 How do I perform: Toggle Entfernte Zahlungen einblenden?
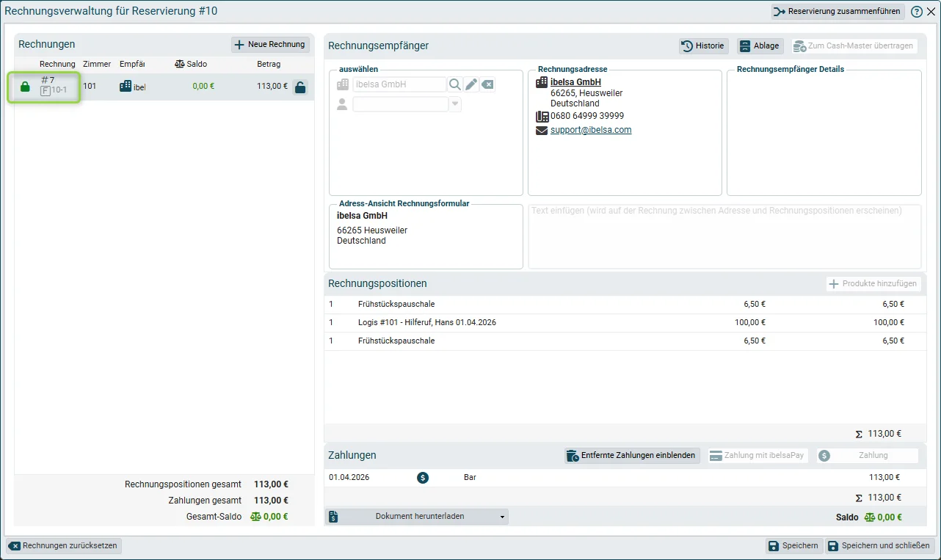(x=632, y=456)
